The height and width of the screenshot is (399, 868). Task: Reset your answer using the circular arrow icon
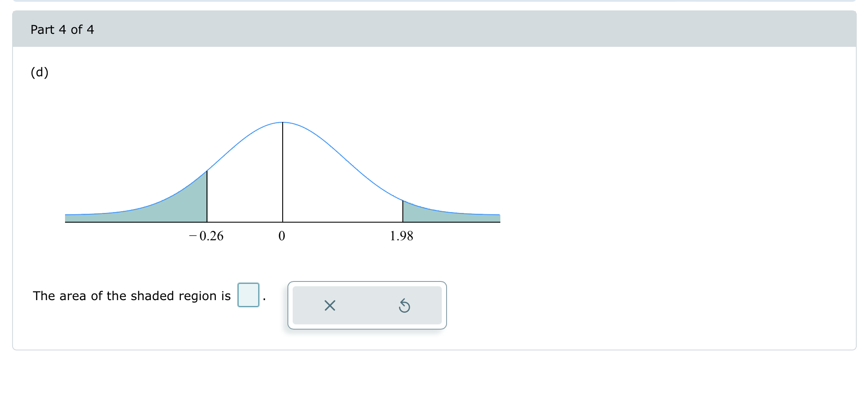[404, 306]
